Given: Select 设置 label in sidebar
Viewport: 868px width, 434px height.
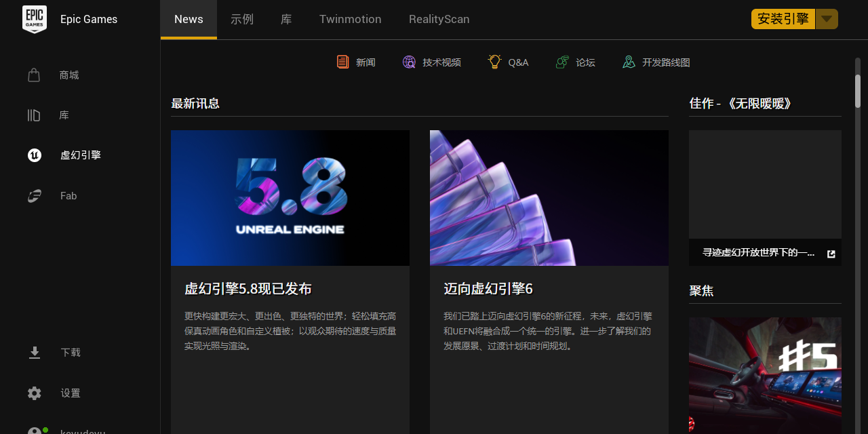Looking at the screenshot, I should pyautogui.click(x=71, y=393).
